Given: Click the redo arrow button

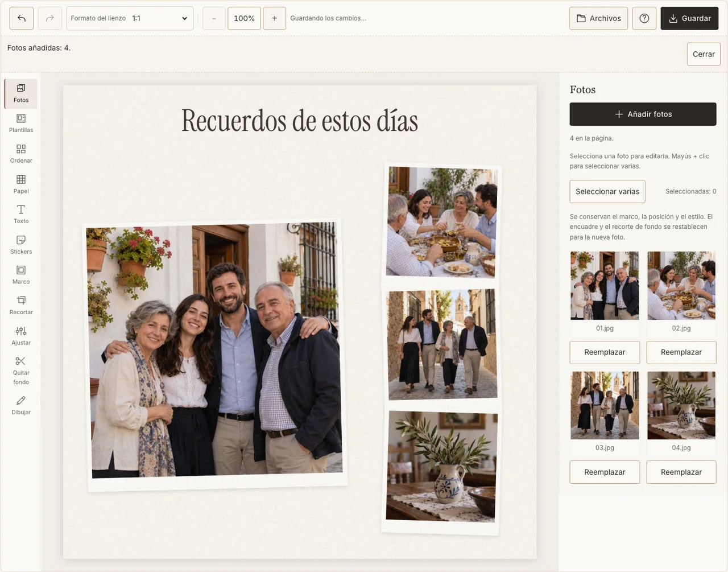Looking at the screenshot, I should point(50,18).
